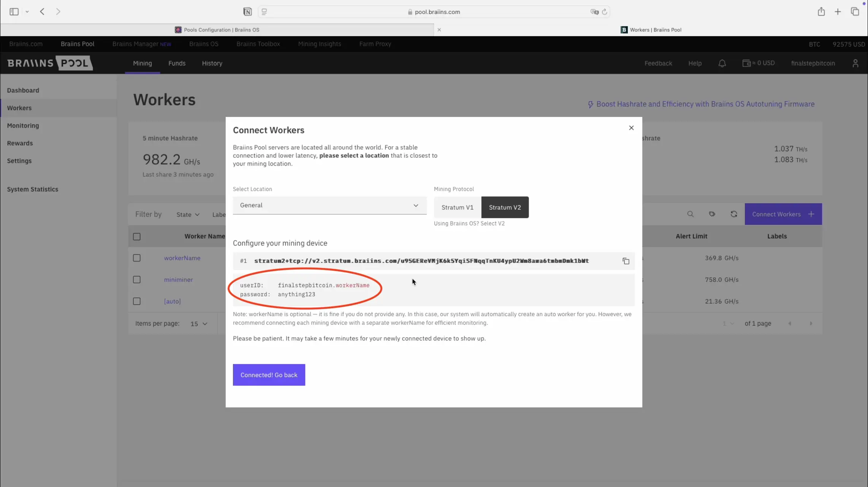Screen dimensions: 868x487
Task: Toggle the select-all workers checkbox
Action: (x=137, y=237)
